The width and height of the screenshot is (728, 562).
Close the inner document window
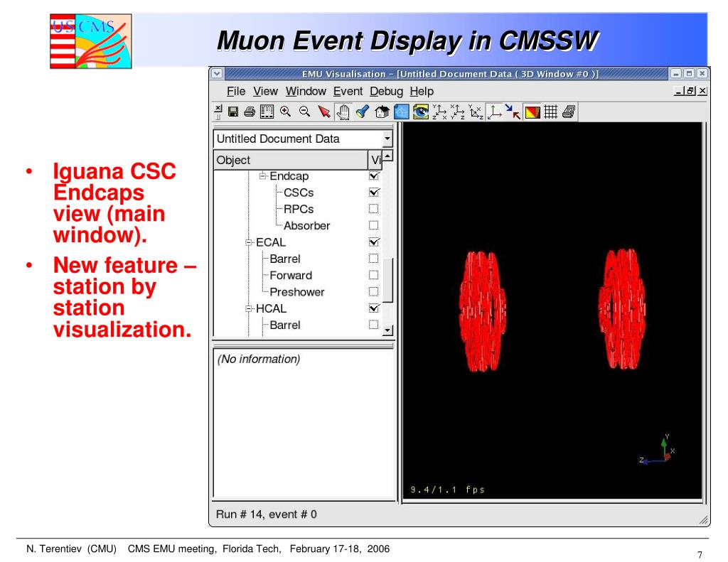tap(703, 92)
